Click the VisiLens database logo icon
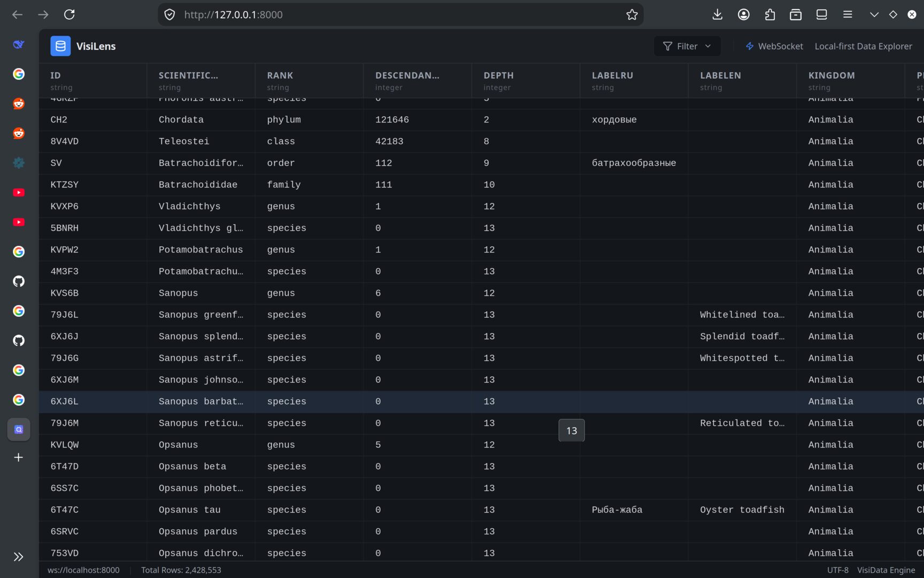924x578 pixels. click(60, 46)
